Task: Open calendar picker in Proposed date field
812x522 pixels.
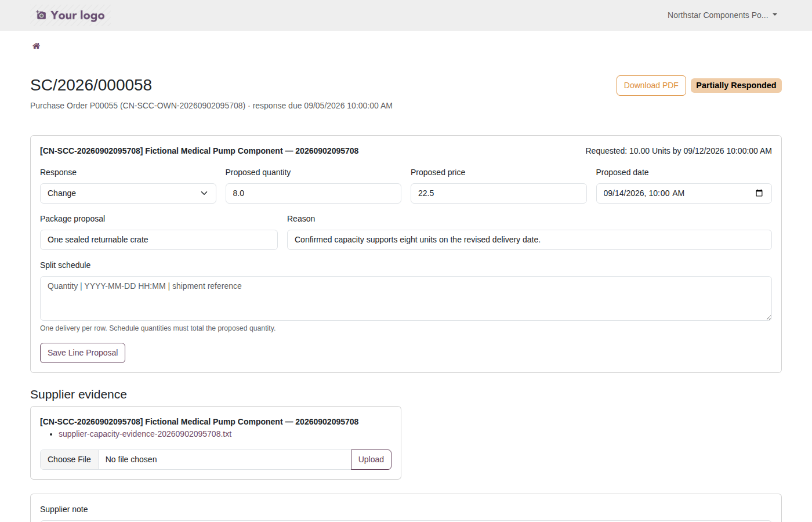Action: (x=759, y=193)
